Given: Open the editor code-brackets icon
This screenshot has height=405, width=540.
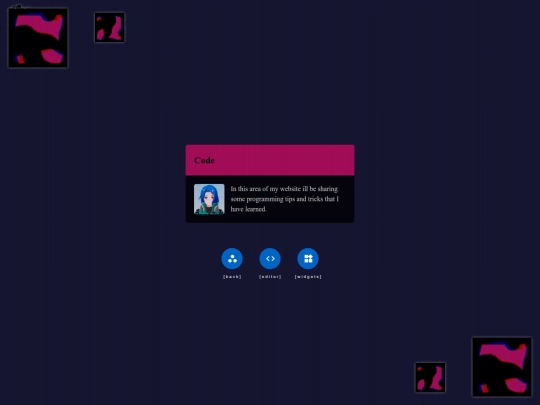Looking at the screenshot, I should [270, 258].
